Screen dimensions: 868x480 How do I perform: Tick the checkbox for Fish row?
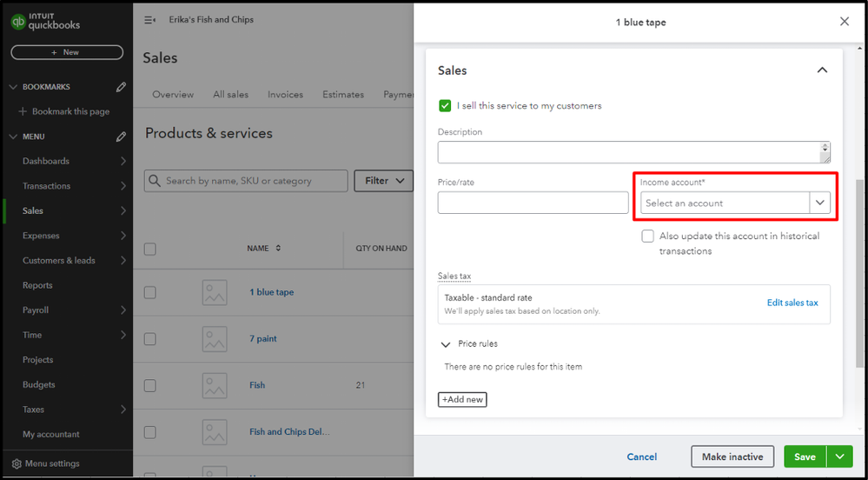pos(150,385)
